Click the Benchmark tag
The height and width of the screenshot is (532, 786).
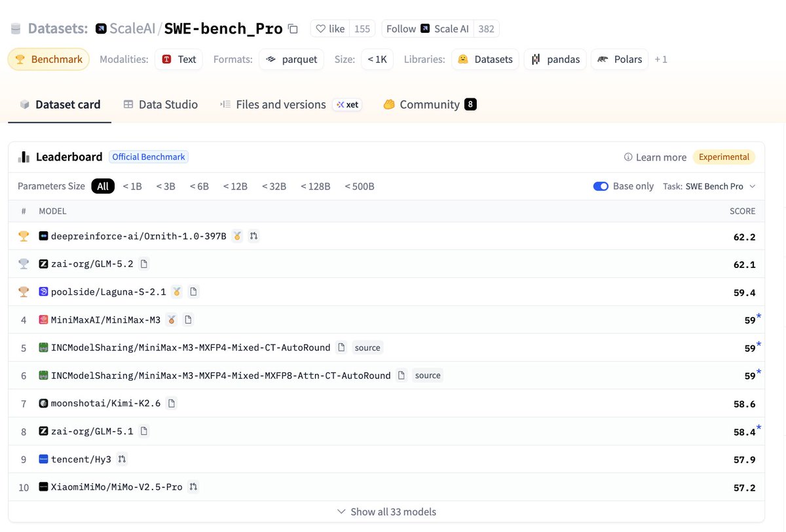pyautogui.click(x=49, y=59)
